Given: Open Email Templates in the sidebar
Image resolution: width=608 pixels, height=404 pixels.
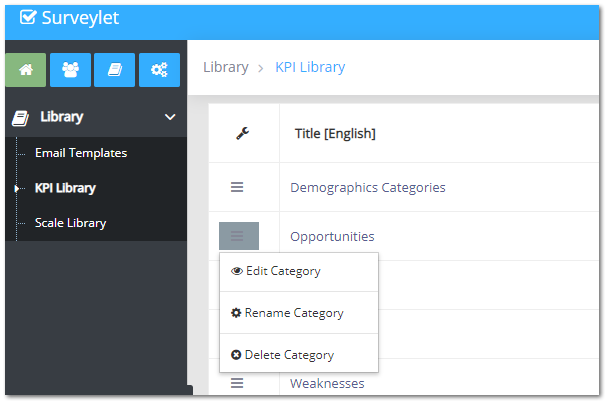Looking at the screenshot, I should pos(81,153).
